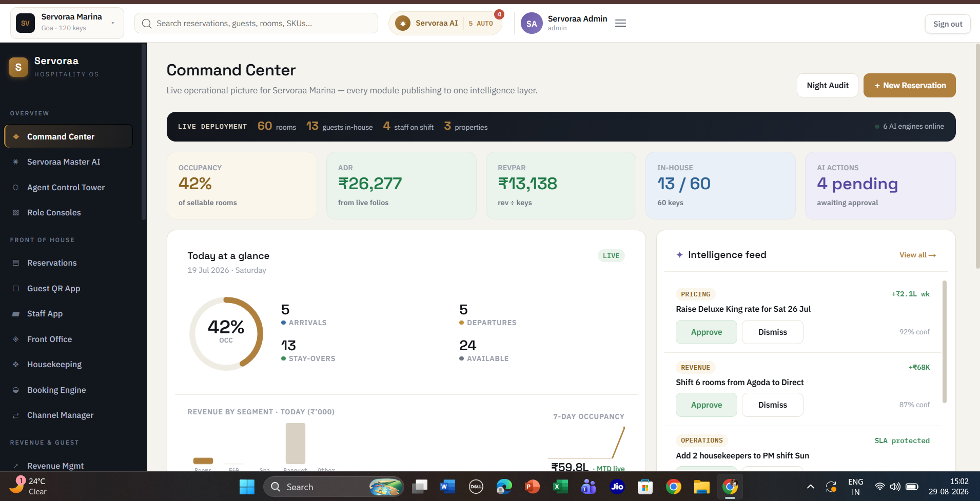Screen dimensions: 980x501
Task: Open AI Actions 4 pending card
Action: [880, 186]
